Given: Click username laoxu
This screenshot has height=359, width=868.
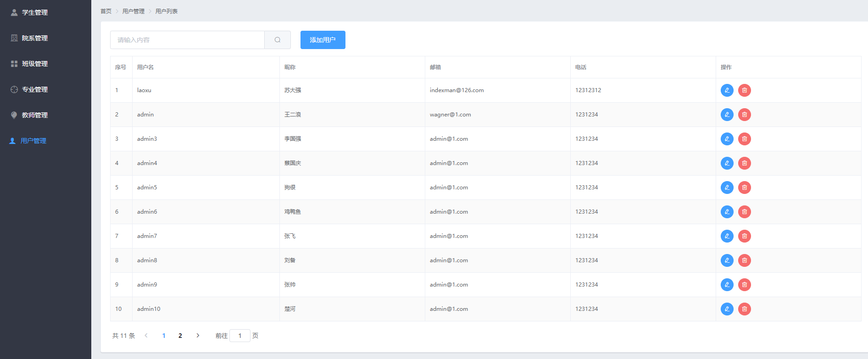Looking at the screenshot, I should coord(144,90).
